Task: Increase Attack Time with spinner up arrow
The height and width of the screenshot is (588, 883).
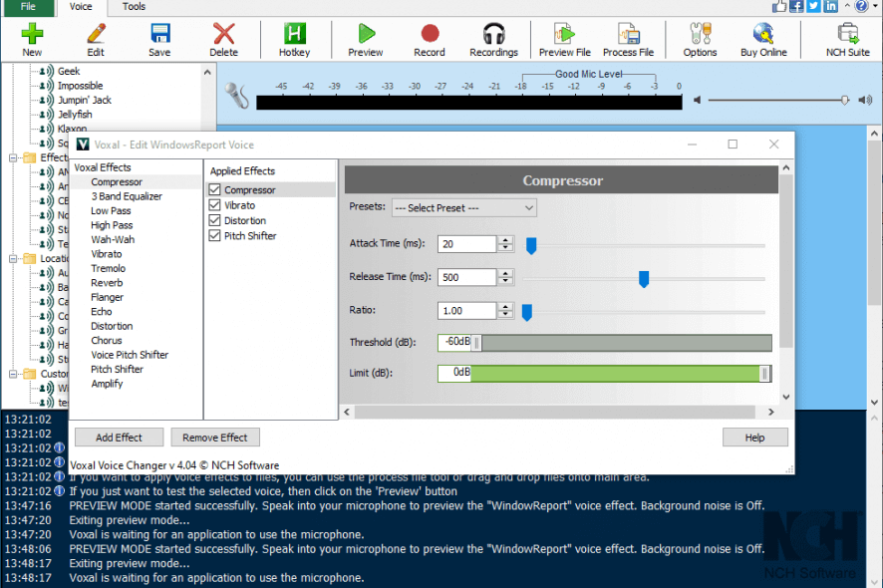Action: pos(505,240)
